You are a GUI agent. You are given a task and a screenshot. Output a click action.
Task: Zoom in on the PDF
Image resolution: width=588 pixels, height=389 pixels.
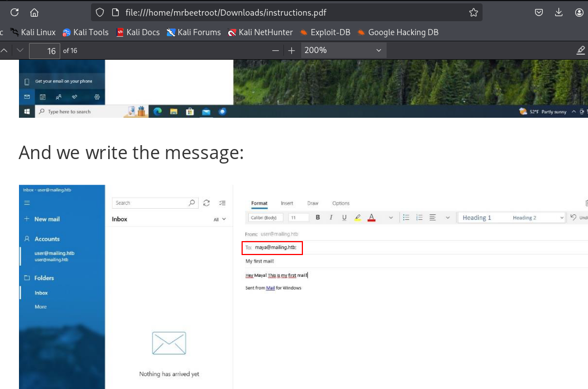tap(291, 50)
